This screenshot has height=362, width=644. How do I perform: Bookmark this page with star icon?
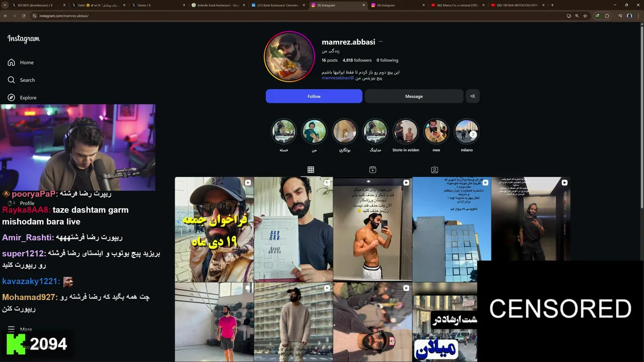point(585,16)
